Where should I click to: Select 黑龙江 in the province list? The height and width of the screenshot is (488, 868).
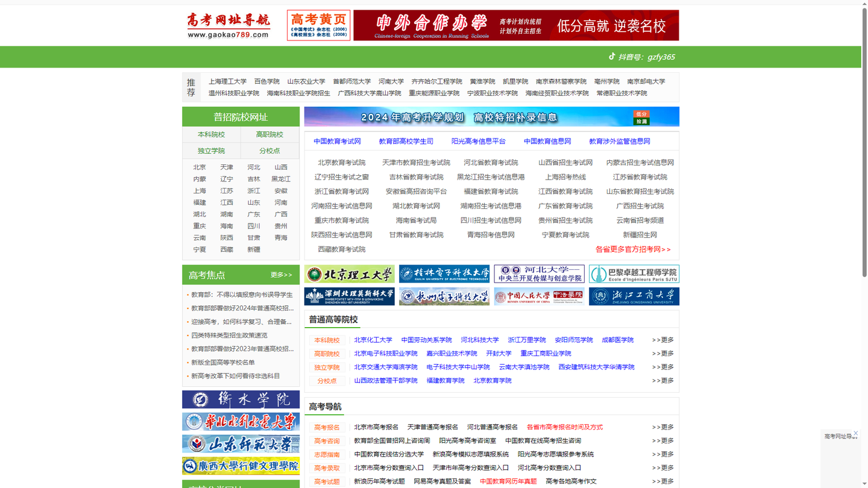[281, 179]
